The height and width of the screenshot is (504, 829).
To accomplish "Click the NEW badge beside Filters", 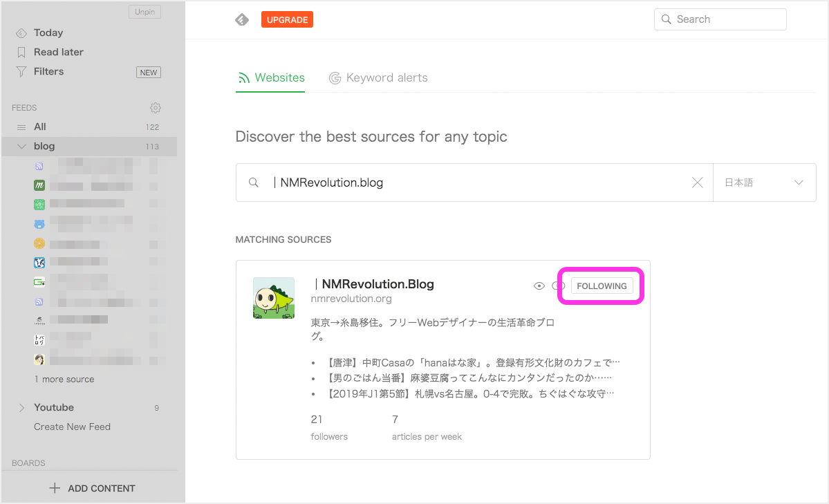I will tap(149, 73).
